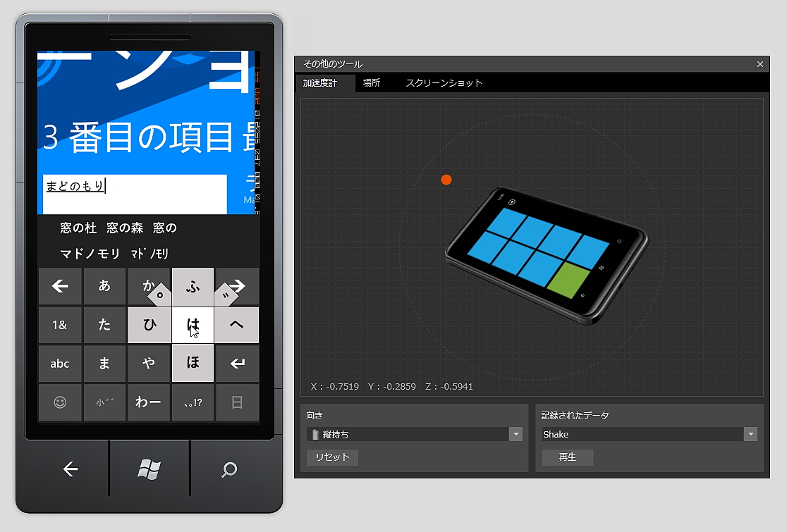This screenshot has height=532, width=787.
Task: Tap the Windows Start hardware button
Action: coord(149,469)
